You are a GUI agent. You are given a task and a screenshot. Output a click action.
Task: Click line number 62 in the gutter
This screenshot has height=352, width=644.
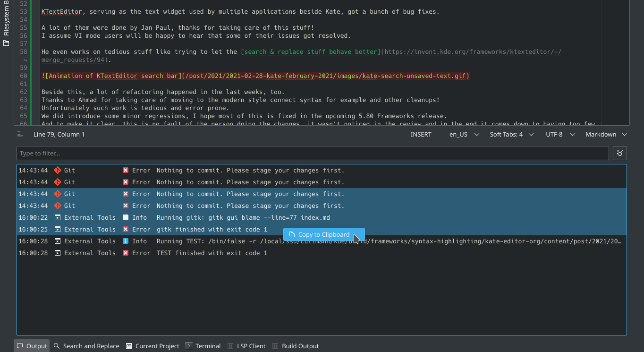click(x=24, y=92)
